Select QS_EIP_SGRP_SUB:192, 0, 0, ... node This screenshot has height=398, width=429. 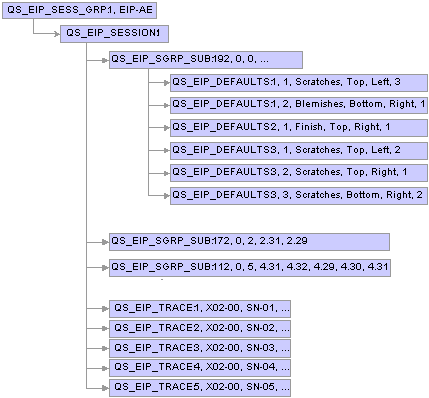[206, 60]
